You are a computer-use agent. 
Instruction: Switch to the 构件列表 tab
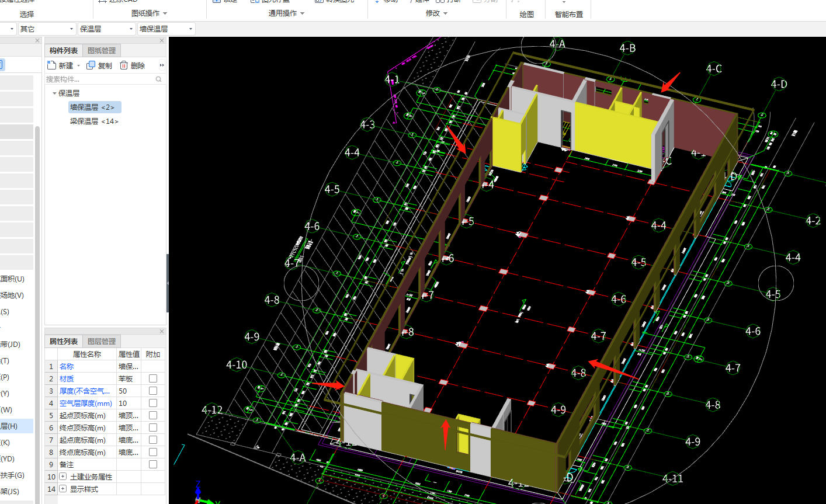(x=63, y=51)
